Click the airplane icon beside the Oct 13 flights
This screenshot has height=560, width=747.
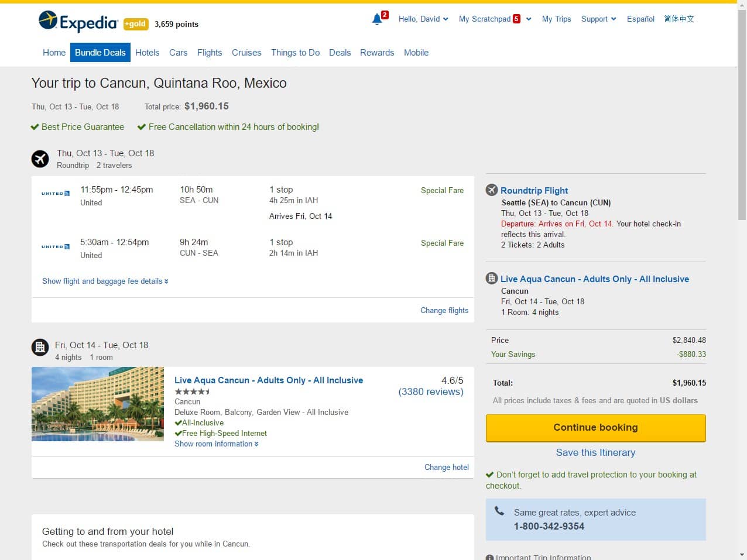[x=40, y=159]
